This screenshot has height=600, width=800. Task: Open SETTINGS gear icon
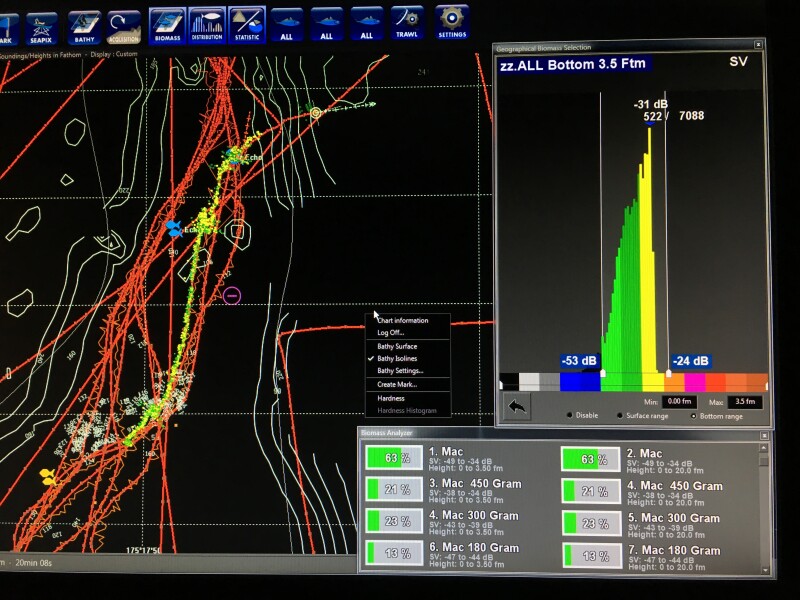coord(452,20)
